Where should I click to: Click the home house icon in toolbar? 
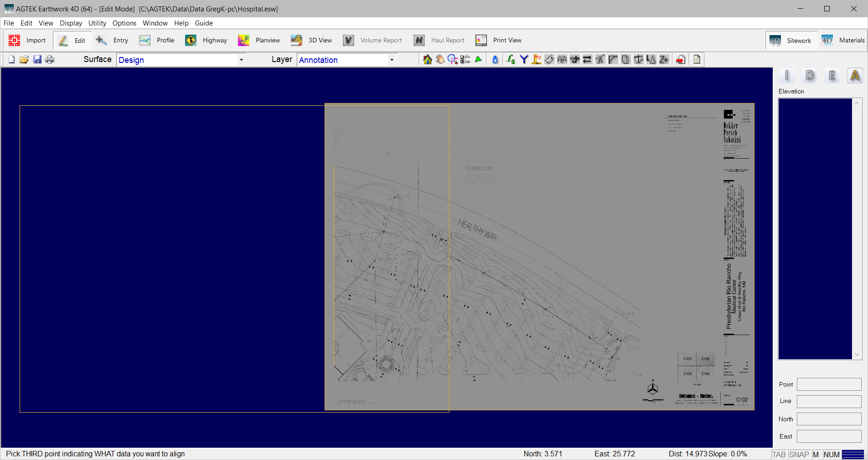coord(427,60)
